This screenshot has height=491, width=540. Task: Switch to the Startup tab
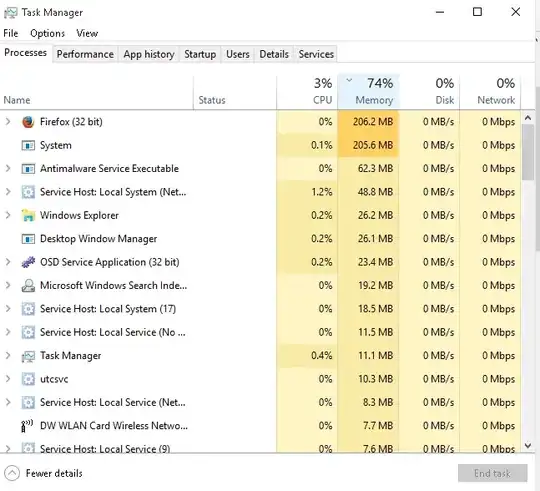point(200,54)
